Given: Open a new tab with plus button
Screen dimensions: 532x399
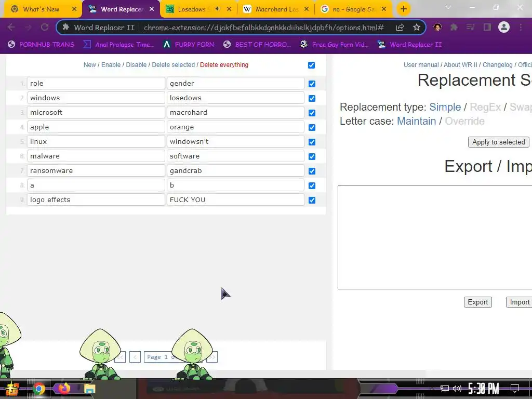Looking at the screenshot, I should [x=403, y=9].
